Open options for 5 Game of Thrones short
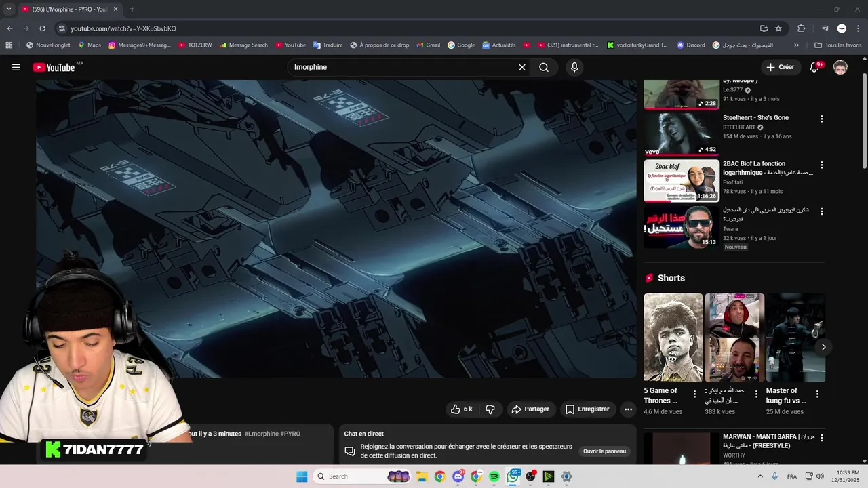The width and height of the screenshot is (868, 488). tap(694, 394)
